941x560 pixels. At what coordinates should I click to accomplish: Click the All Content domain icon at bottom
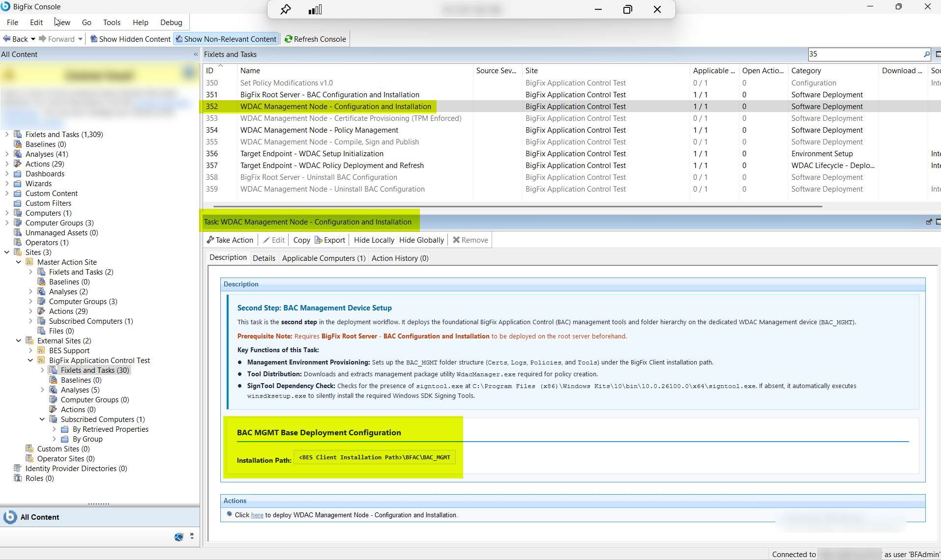[10, 517]
